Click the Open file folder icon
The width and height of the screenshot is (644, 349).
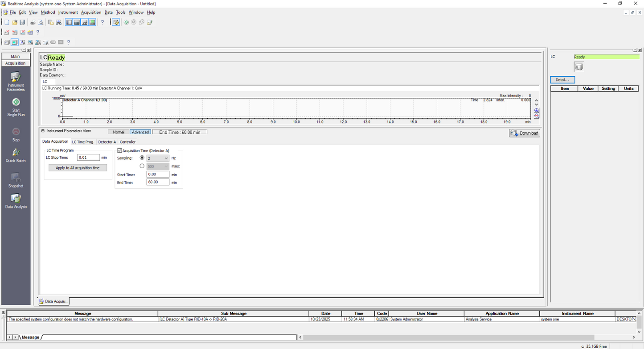pyautogui.click(x=15, y=22)
